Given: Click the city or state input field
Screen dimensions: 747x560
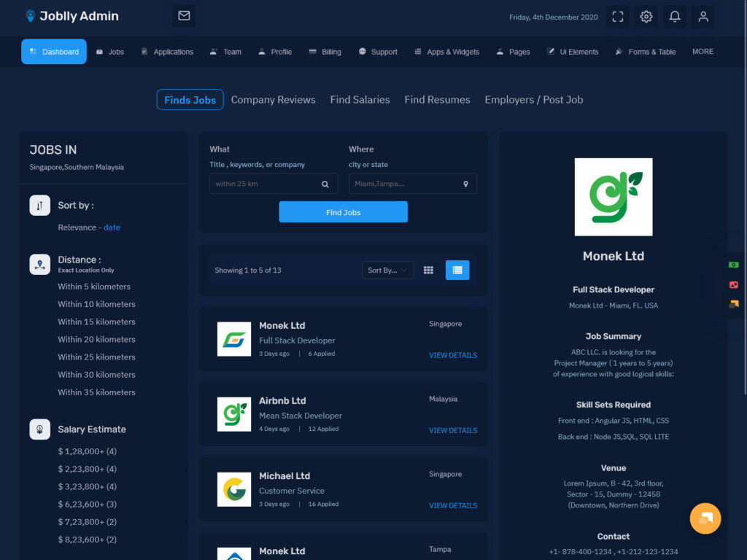Looking at the screenshot, I should tap(405, 184).
